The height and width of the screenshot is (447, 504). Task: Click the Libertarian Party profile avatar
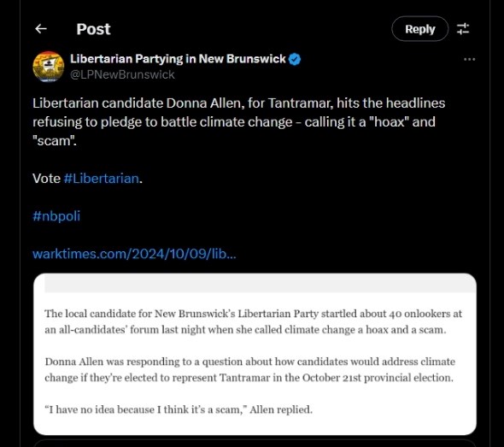point(48,67)
